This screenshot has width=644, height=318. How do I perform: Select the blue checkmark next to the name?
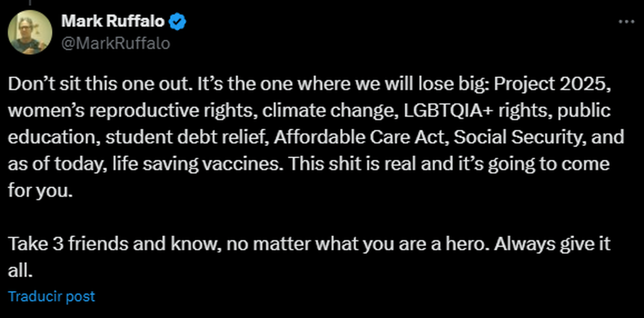[x=177, y=21]
